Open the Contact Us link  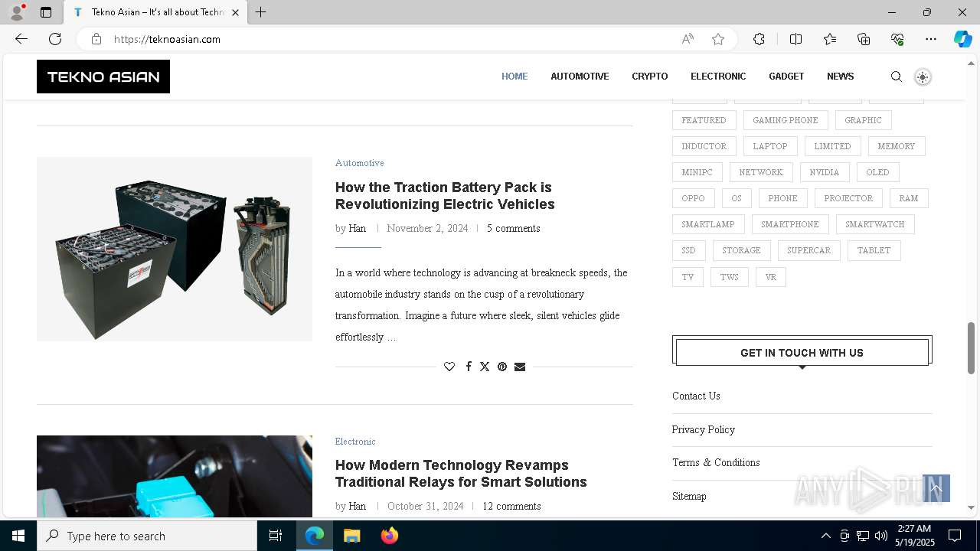coord(696,396)
